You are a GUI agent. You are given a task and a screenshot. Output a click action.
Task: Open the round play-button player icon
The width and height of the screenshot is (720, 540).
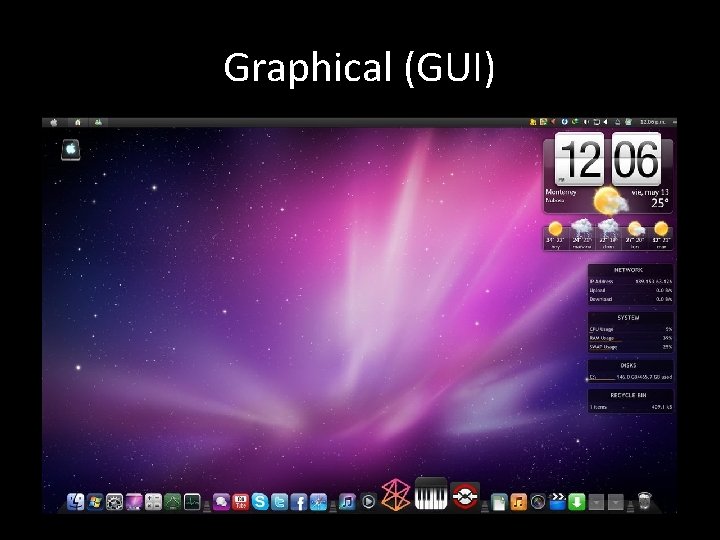[x=368, y=501]
